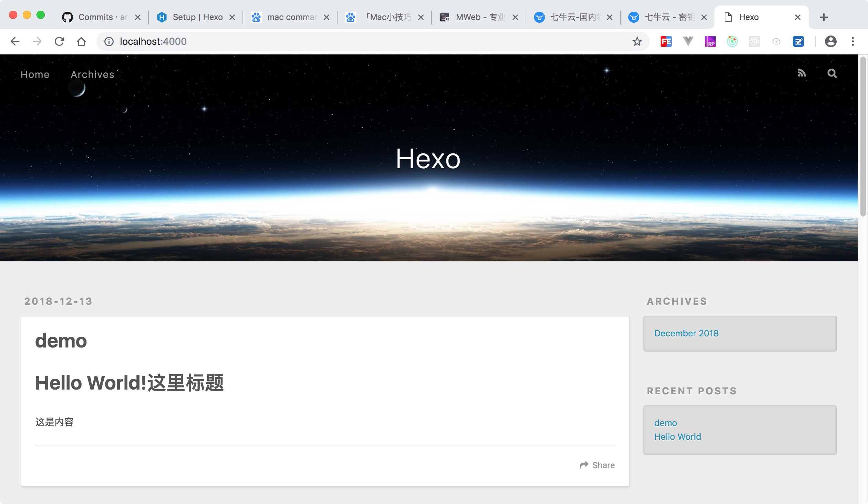The image size is (868, 504).
Task: View site information icon in address bar
Action: pyautogui.click(x=109, y=42)
